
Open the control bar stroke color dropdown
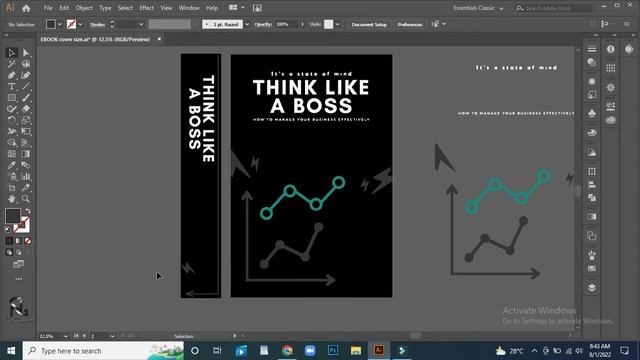(x=80, y=24)
